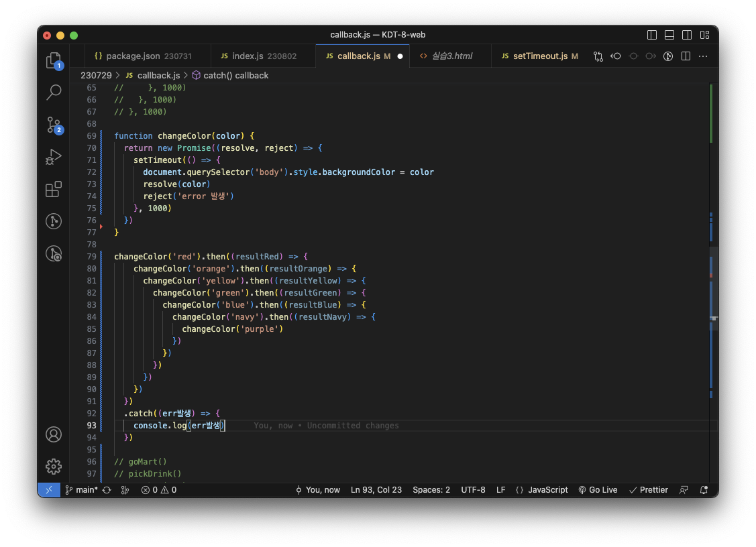This screenshot has height=547, width=756.
Task: Click line 74 reject('error 발생') text
Action: [x=188, y=196]
